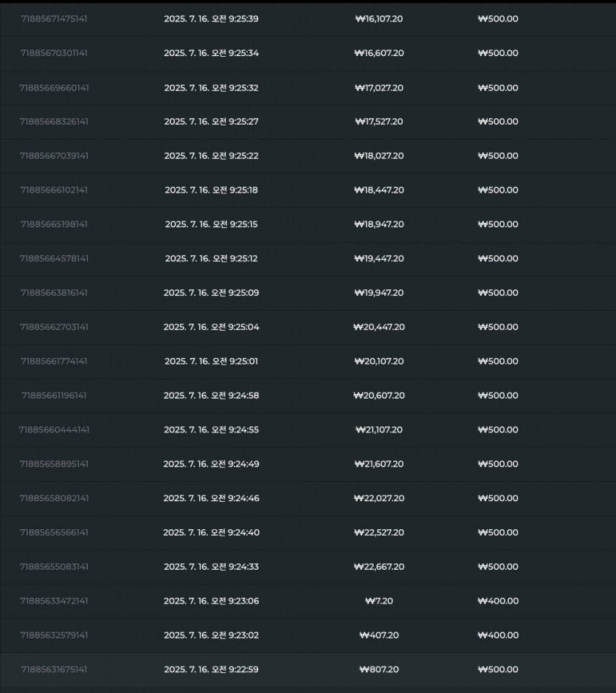Select the ₩20,447.20 balance entry

tap(379, 327)
